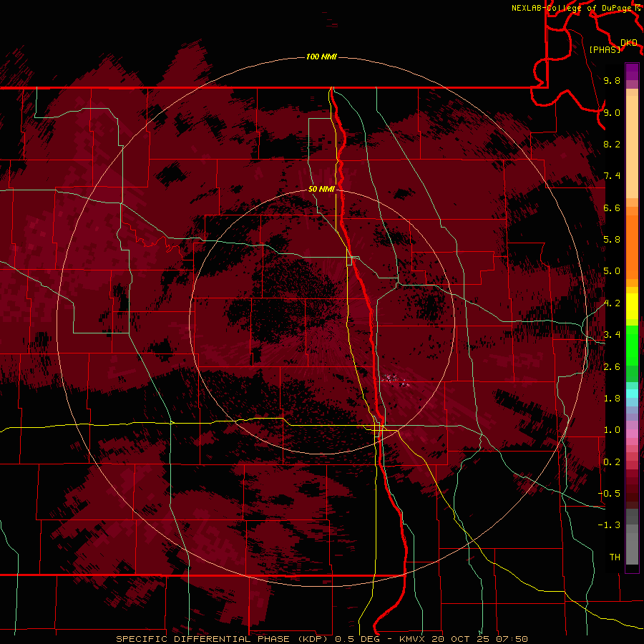Click the 0.2 value on the color scale
644x644 pixels.
612,462
